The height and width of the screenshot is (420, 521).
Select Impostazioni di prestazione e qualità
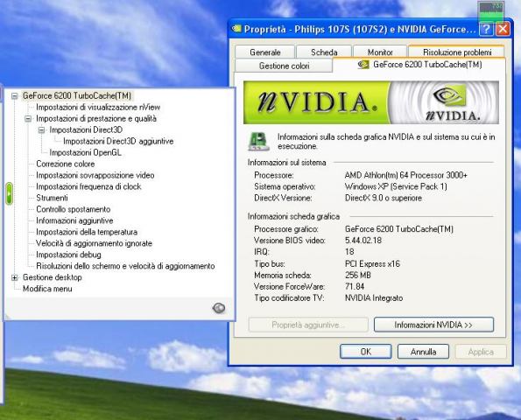click(x=96, y=118)
